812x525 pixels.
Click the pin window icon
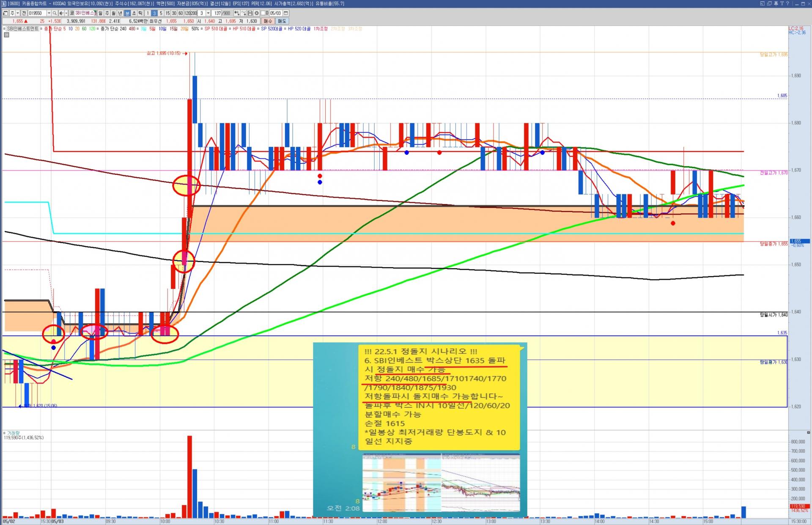click(x=776, y=3)
